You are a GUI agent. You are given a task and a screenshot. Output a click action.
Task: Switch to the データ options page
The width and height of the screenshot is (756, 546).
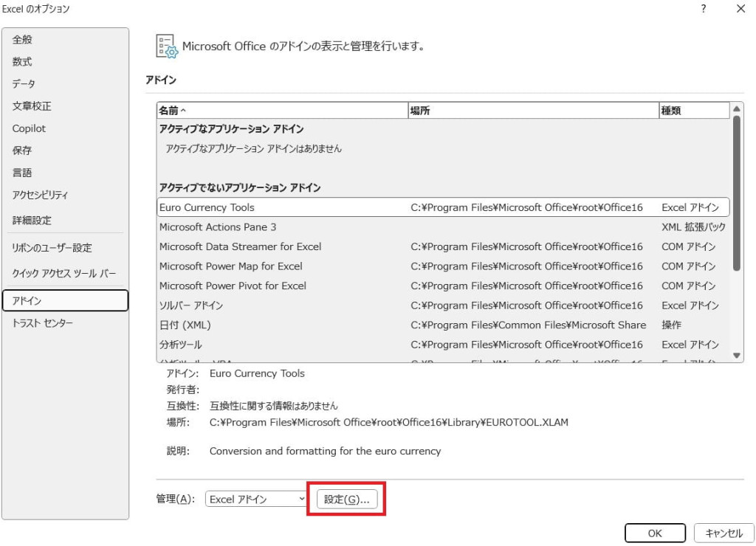pyautogui.click(x=24, y=84)
